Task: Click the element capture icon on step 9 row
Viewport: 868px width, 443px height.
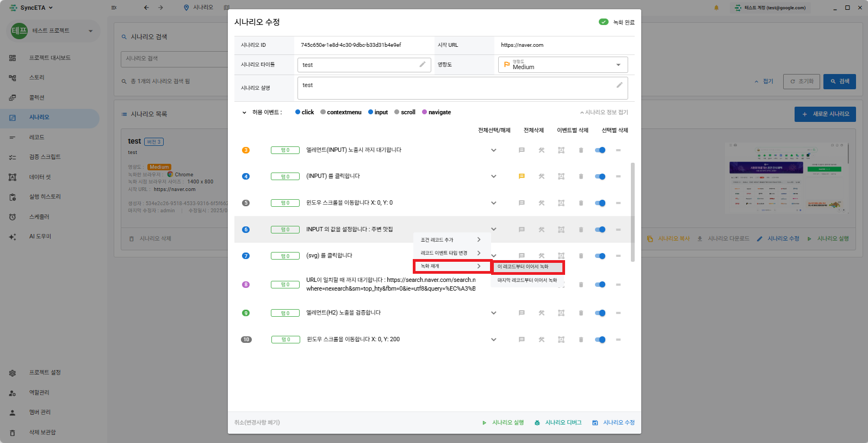Action: tap(561, 313)
